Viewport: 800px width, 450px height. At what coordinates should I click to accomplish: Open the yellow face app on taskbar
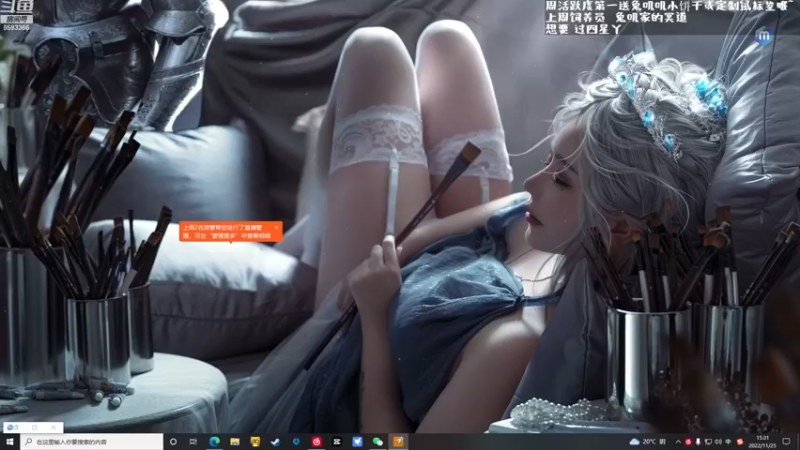tap(255, 441)
